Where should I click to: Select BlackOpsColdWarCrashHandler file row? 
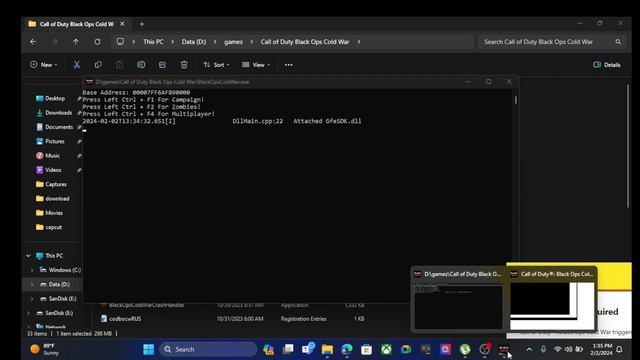coord(233,305)
